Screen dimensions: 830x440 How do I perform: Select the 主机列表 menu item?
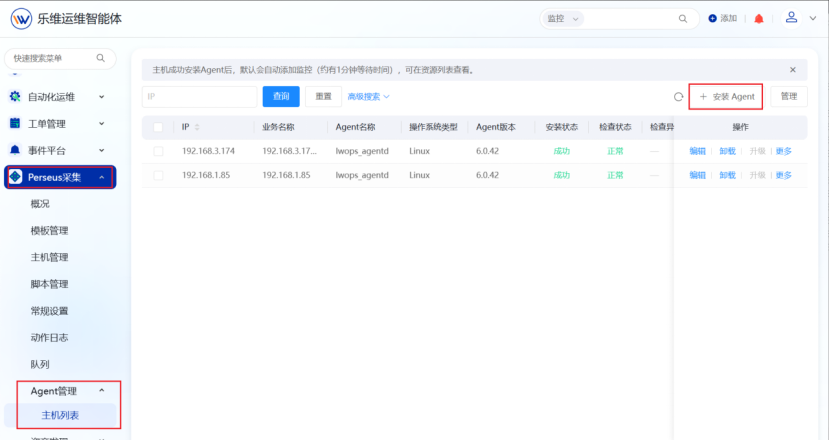60,415
